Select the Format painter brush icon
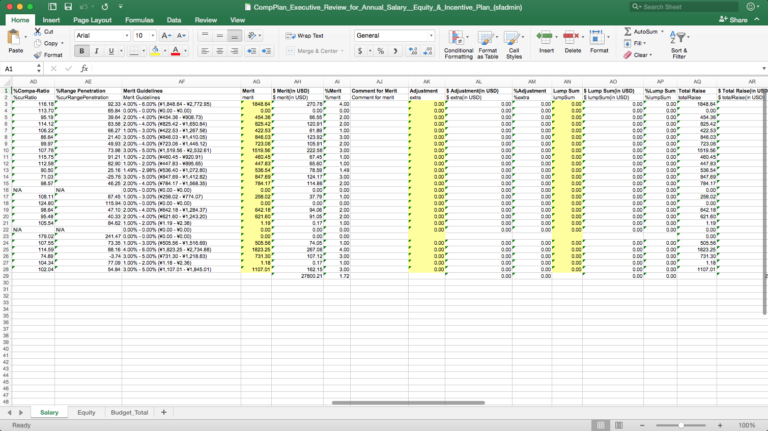 [x=37, y=55]
